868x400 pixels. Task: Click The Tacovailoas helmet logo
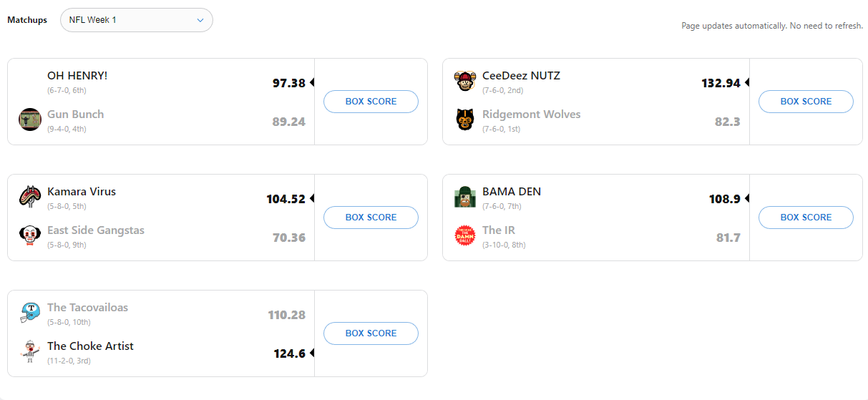click(30, 313)
